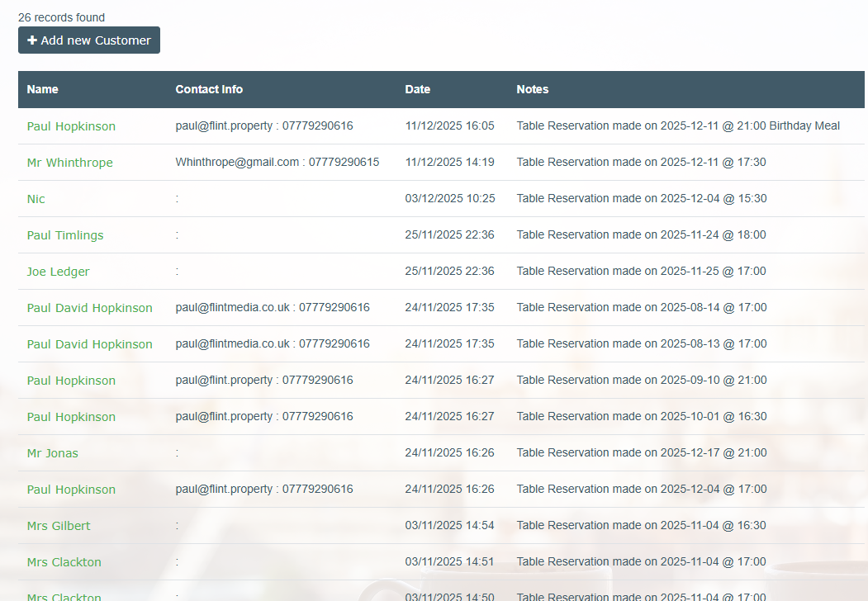
Task: Open Paul David Hopkinson with 2025-08-13 reservation
Action: tap(89, 344)
